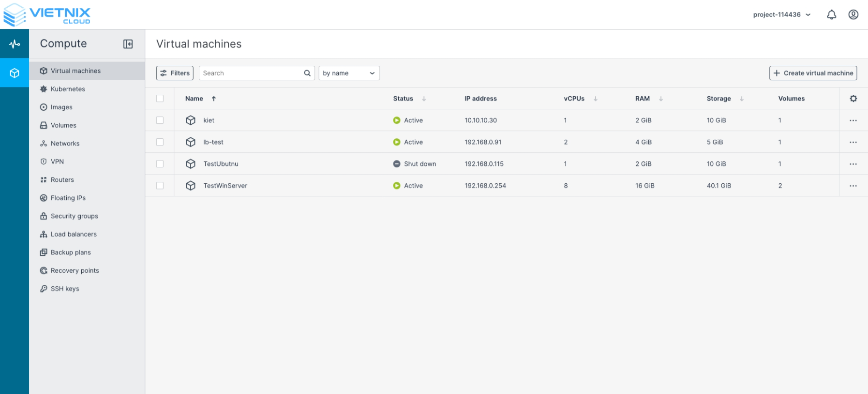The height and width of the screenshot is (394, 868).
Task: Open Security groups in the sidebar
Action: click(x=74, y=216)
